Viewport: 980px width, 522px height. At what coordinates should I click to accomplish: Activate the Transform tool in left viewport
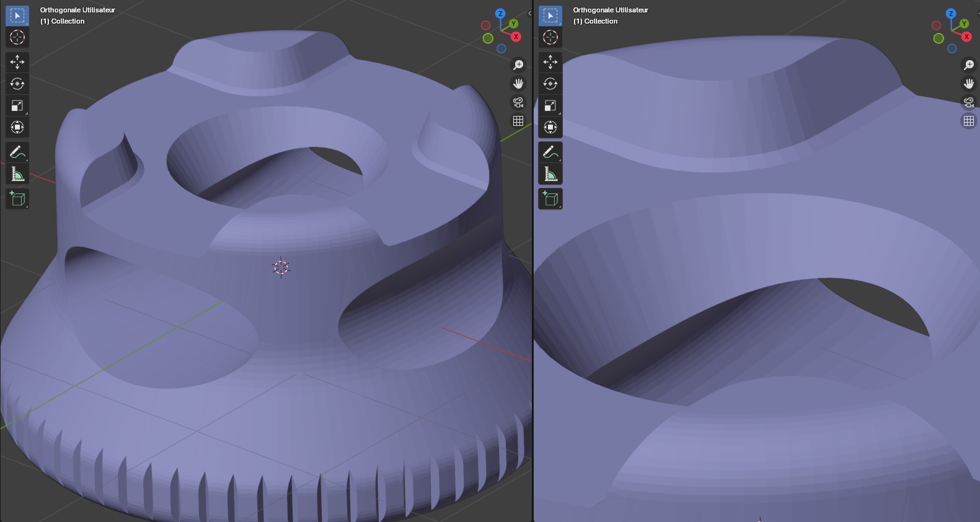coord(17,127)
